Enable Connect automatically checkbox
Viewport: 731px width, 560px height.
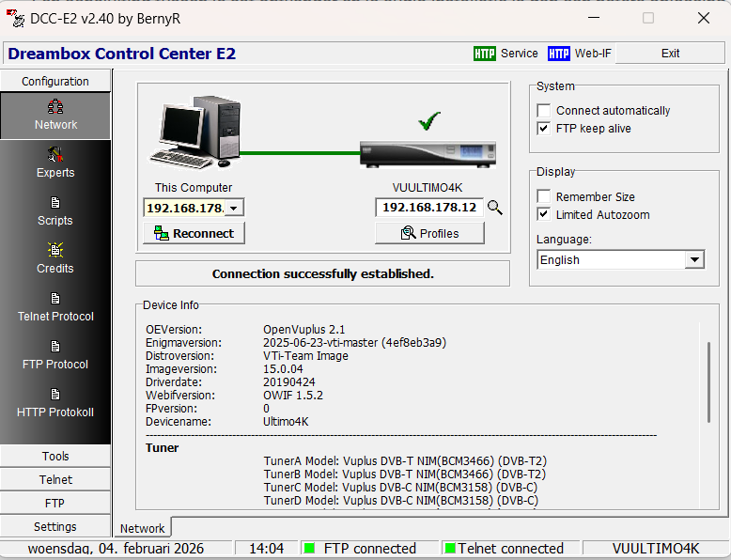pos(544,111)
